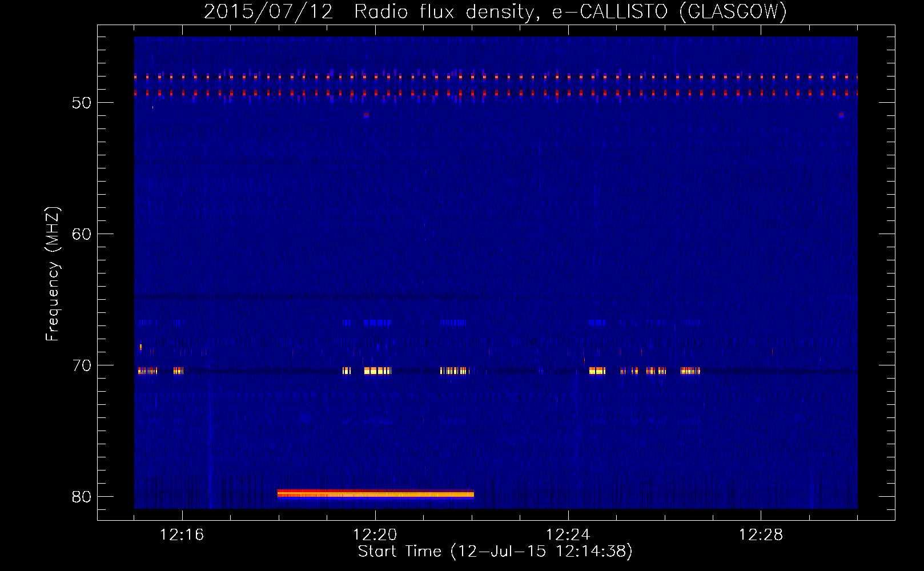Click the 60 frequency tick label

[x=82, y=234]
